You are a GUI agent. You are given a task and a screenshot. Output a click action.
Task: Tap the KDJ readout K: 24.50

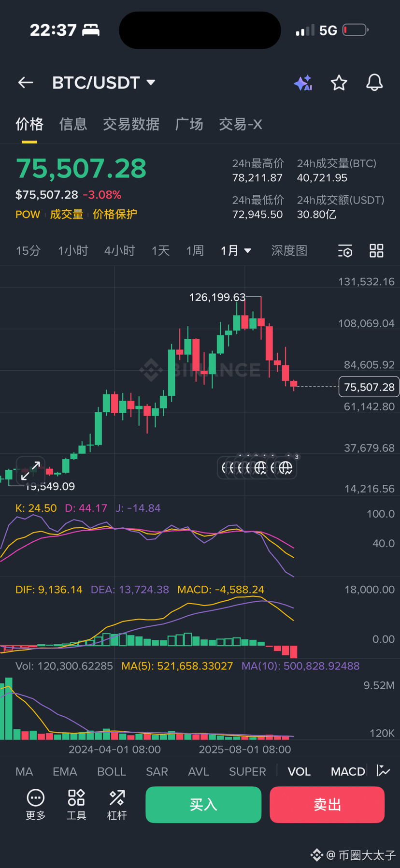point(36,508)
